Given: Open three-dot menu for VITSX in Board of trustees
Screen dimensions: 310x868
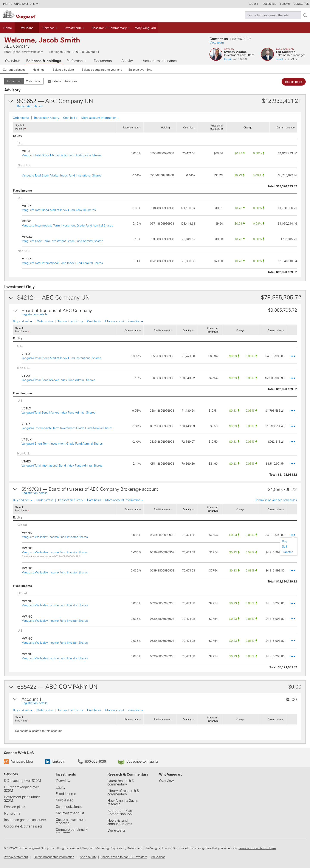Looking at the screenshot, I should 293,356.
